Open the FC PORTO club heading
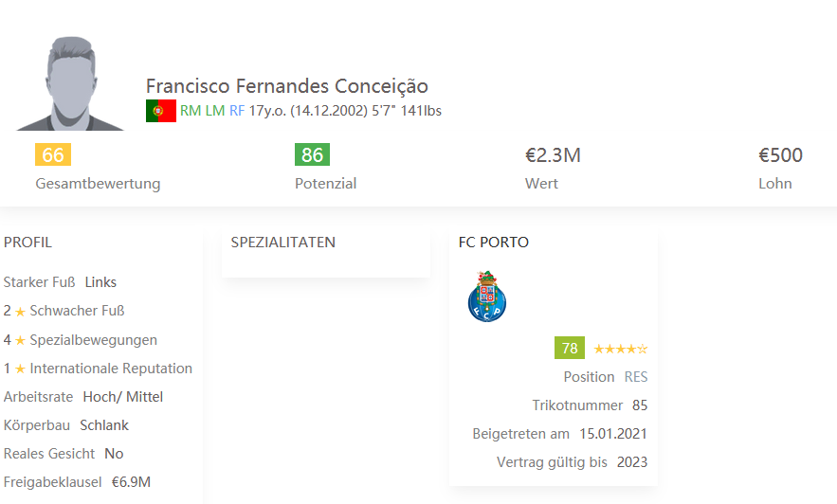 (494, 243)
